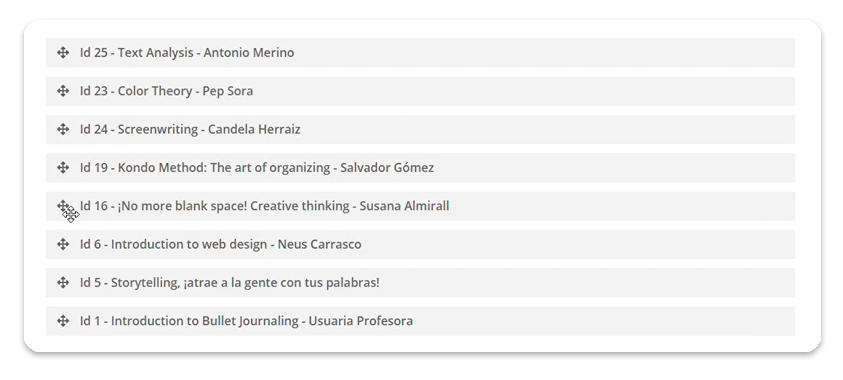The height and width of the screenshot is (380, 843).
Task: Select the move handle for Id 5 Storytelling
Action: pos(63,283)
